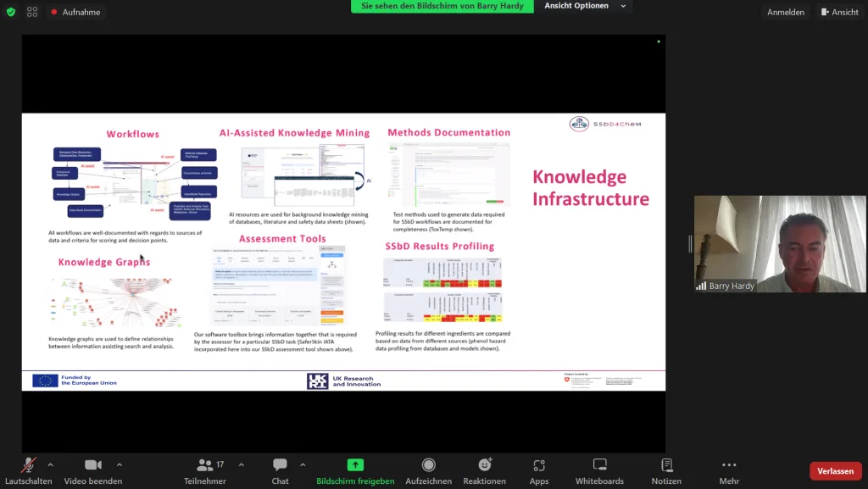
Task: Leave the meeting with Verlassen
Action: [836, 470]
